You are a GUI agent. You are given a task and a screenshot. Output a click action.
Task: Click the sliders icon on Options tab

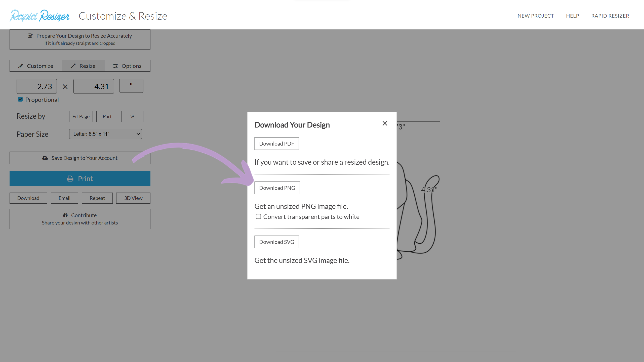(x=115, y=66)
